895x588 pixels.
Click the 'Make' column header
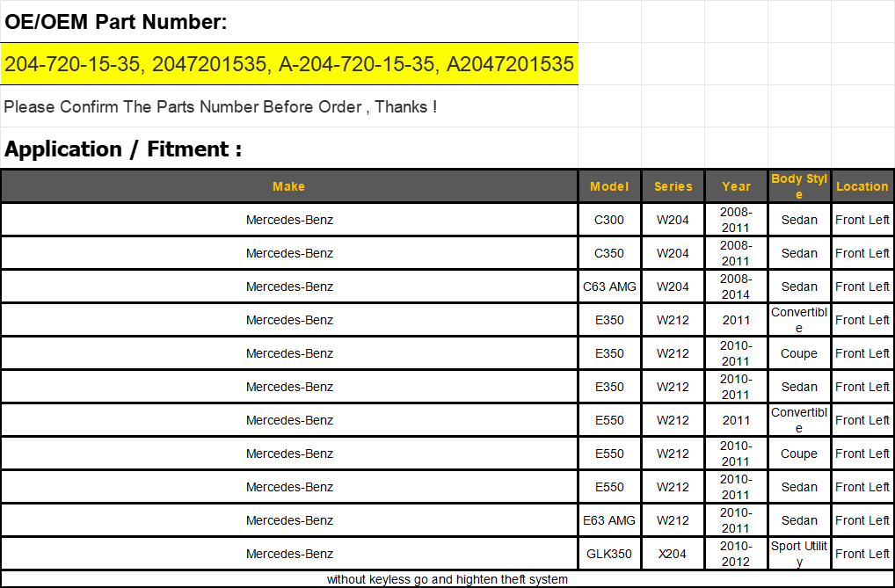pyautogui.click(x=288, y=186)
